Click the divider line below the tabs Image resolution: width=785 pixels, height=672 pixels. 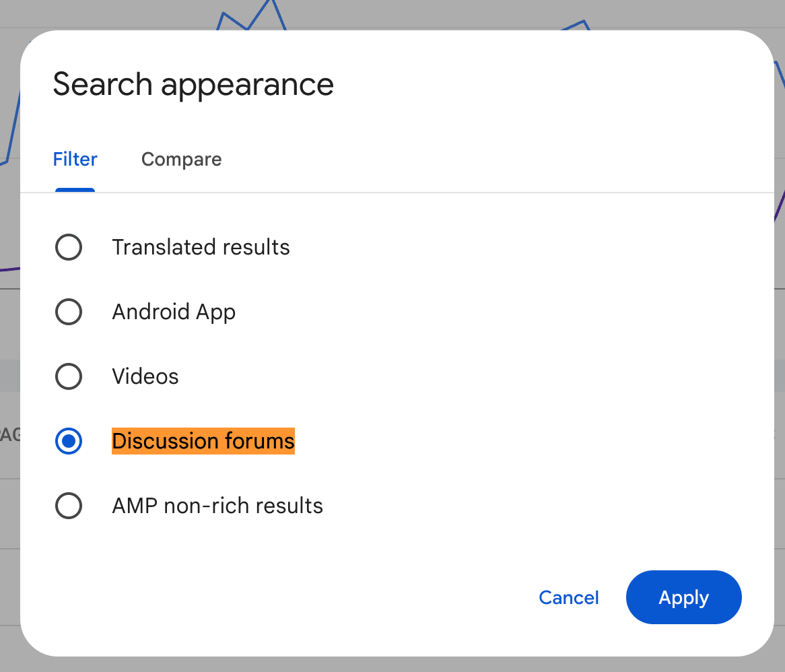(404, 193)
